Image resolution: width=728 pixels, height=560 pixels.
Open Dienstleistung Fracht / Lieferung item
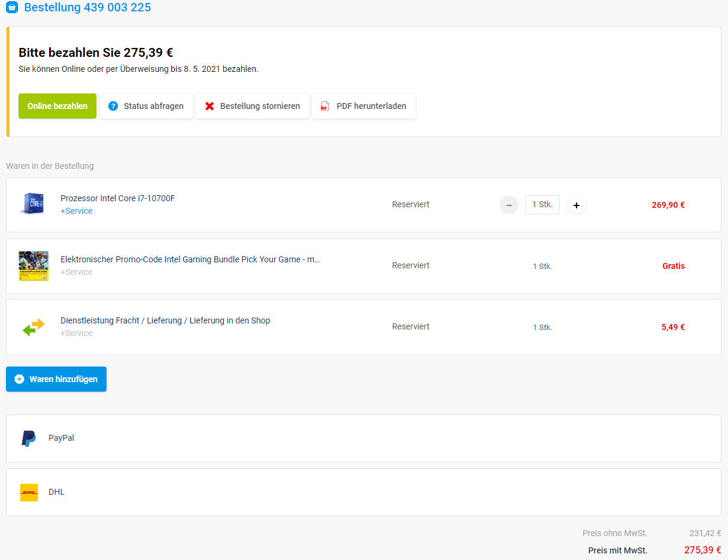click(165, 320)
